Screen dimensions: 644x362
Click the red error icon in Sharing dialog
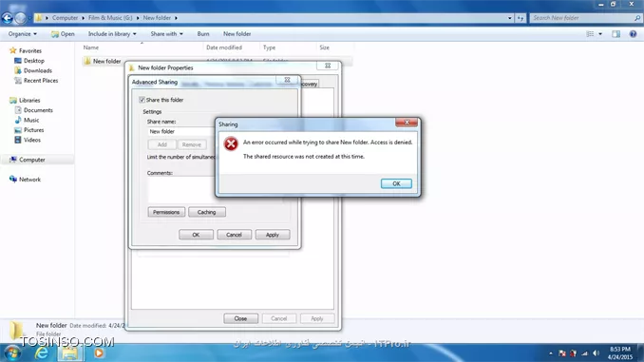231,143
